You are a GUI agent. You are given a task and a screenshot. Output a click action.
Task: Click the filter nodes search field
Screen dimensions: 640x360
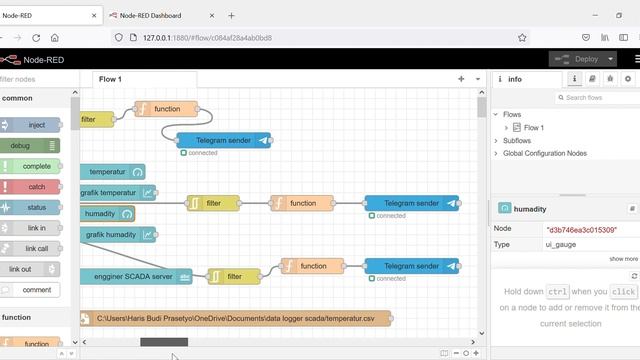(x=39, y=79)
